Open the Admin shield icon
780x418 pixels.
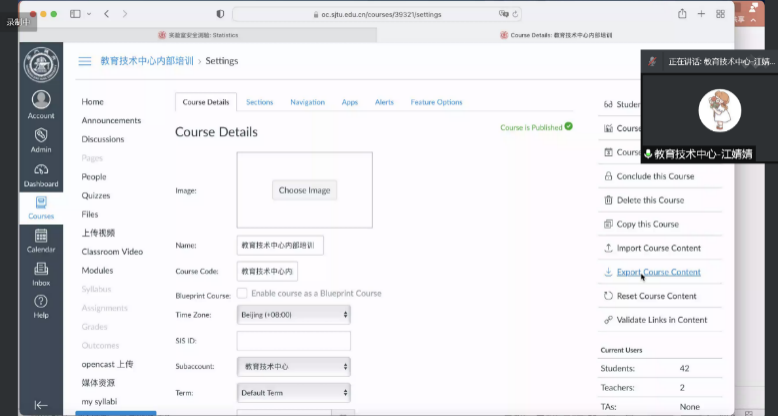(41, 139)
